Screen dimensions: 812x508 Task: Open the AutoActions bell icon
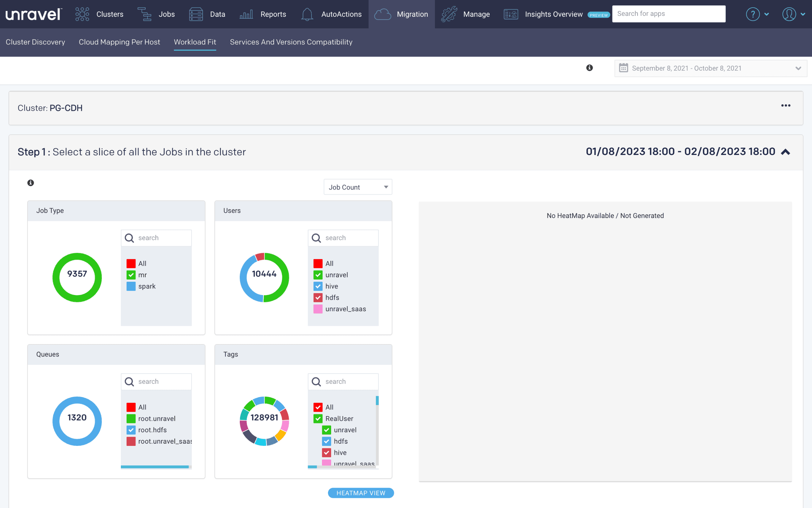pos(307,14)
